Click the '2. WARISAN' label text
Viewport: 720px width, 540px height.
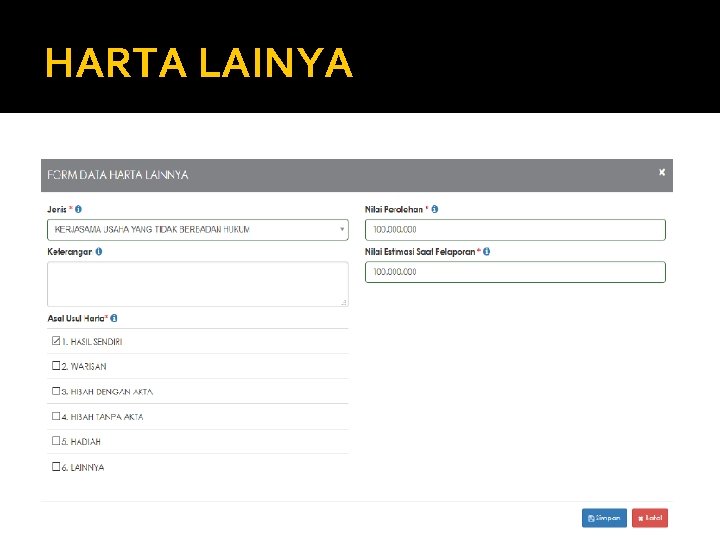point(84,366)
